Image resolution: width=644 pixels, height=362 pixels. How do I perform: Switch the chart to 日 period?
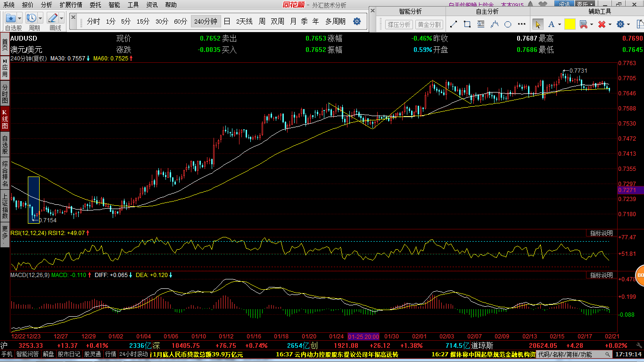(x=227, y=22)
